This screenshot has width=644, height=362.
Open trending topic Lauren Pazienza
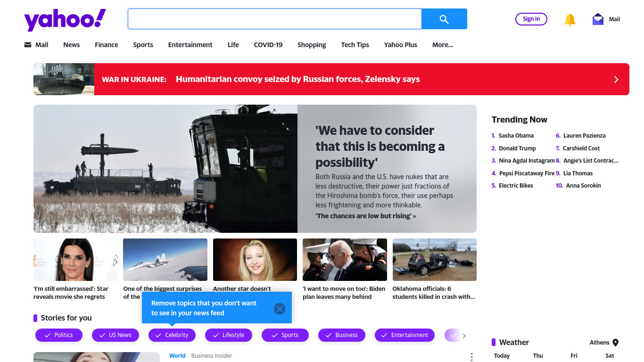585,136
